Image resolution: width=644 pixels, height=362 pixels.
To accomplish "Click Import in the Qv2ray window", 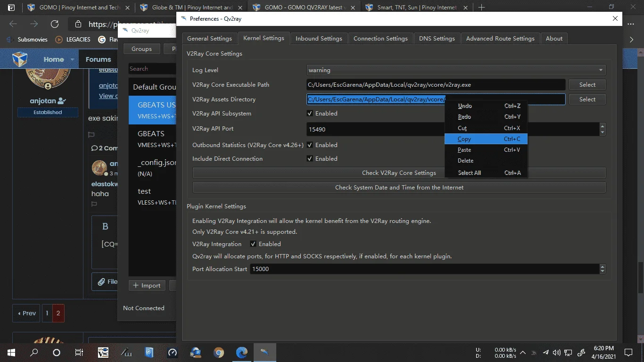I will click(147, 286).
